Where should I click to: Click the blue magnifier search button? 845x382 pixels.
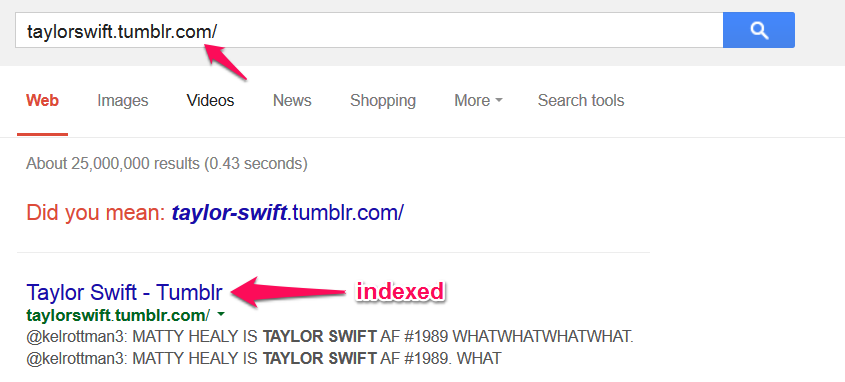759,30
